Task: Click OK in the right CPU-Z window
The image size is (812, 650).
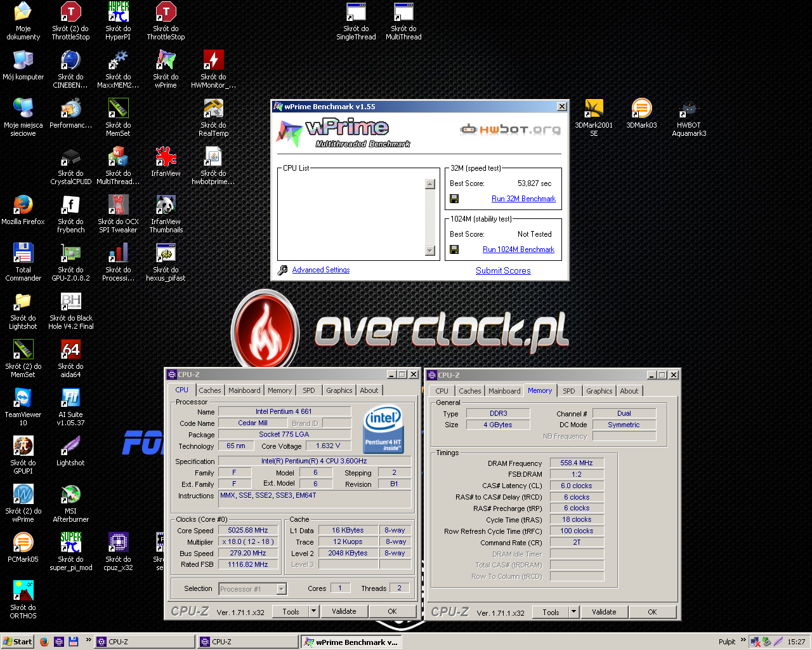Action: (x=652, y=612)
